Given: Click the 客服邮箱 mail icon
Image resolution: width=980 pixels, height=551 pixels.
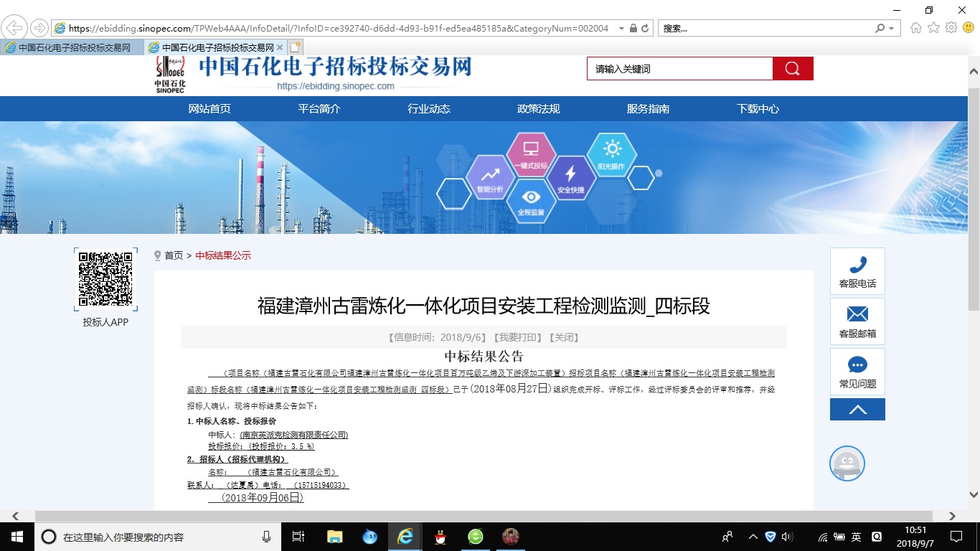Looking at the screenshot, I should pyautogui.click(x=857, y=314).
